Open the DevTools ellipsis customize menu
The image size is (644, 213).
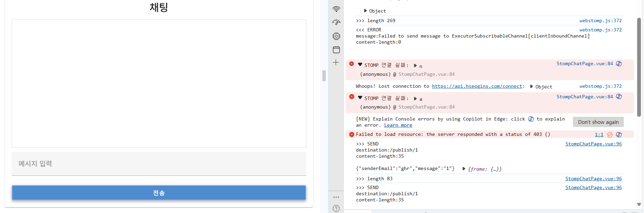click(336, 197)
